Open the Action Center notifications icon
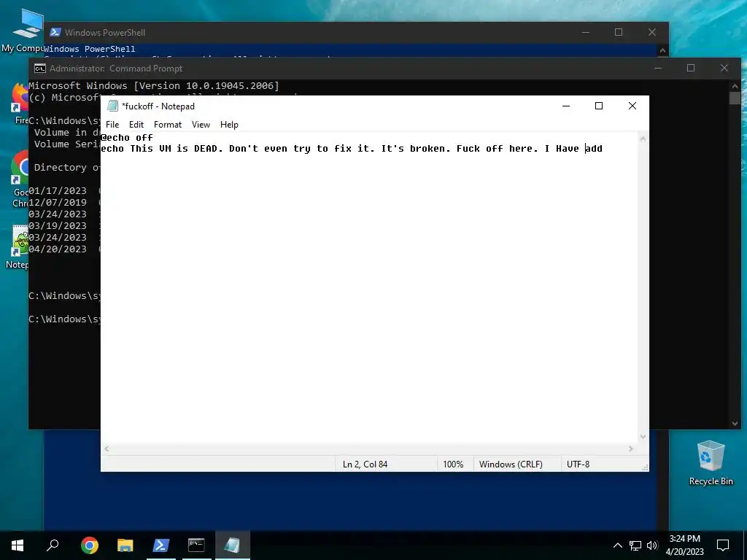The width and height of the screenshot is (747, 560). point(723,545)
